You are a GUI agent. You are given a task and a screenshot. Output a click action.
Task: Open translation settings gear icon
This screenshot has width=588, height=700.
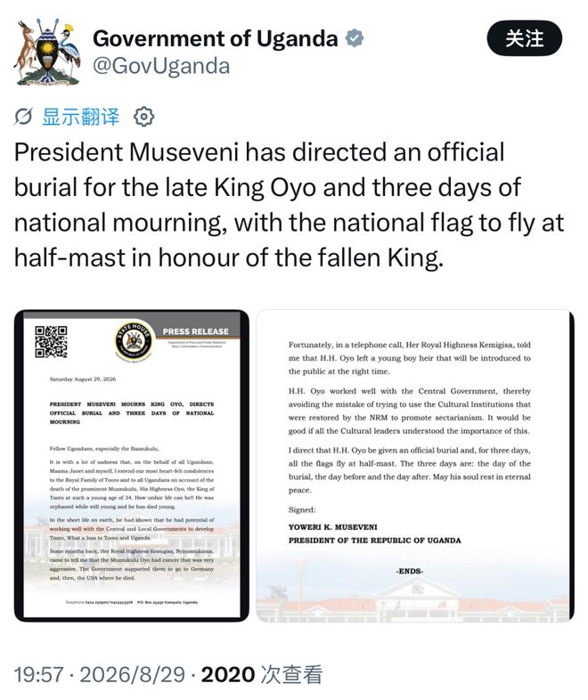(x=143, y=117)
